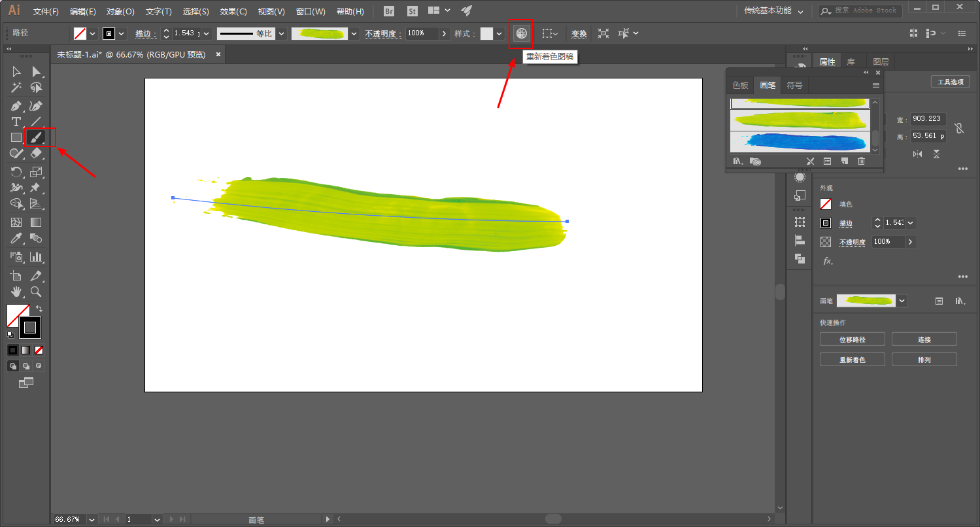This screenshot has height=527, width=980.
Task: Open Bridge via the Br icon
Action: [389, 11]
